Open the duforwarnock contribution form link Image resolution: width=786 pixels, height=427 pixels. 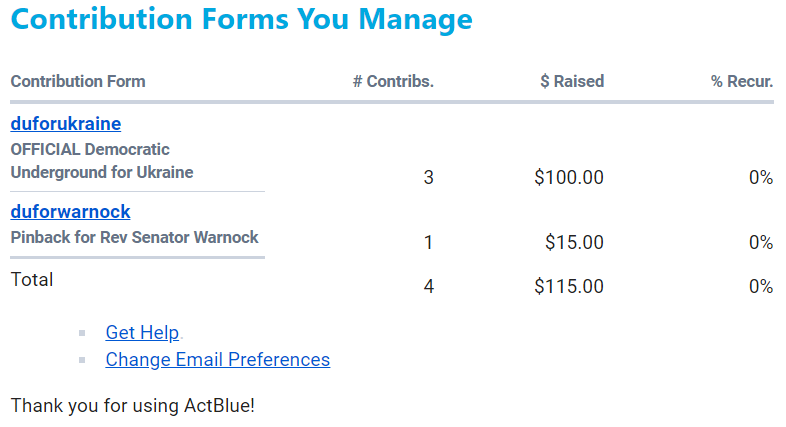(70, 211)
